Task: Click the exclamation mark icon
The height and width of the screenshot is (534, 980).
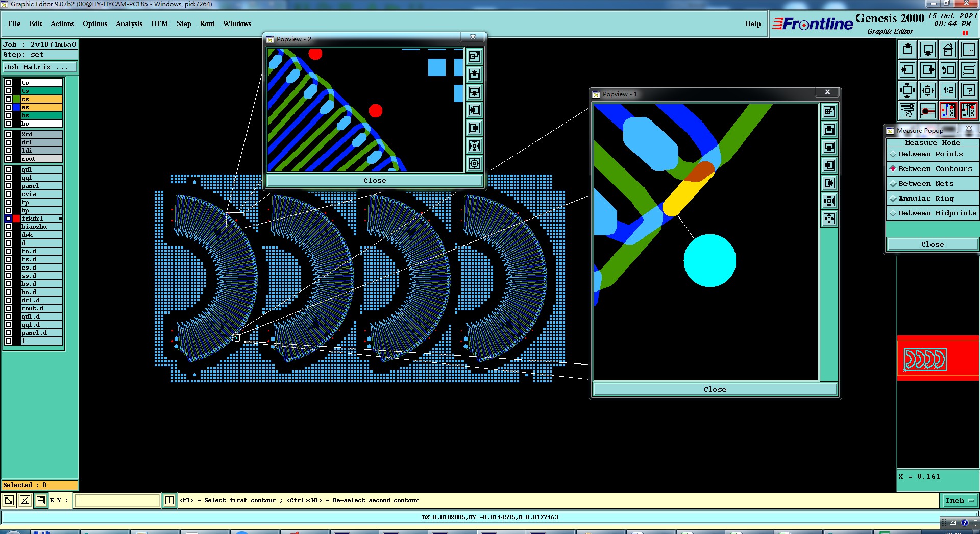Action: tap(169, 500)
